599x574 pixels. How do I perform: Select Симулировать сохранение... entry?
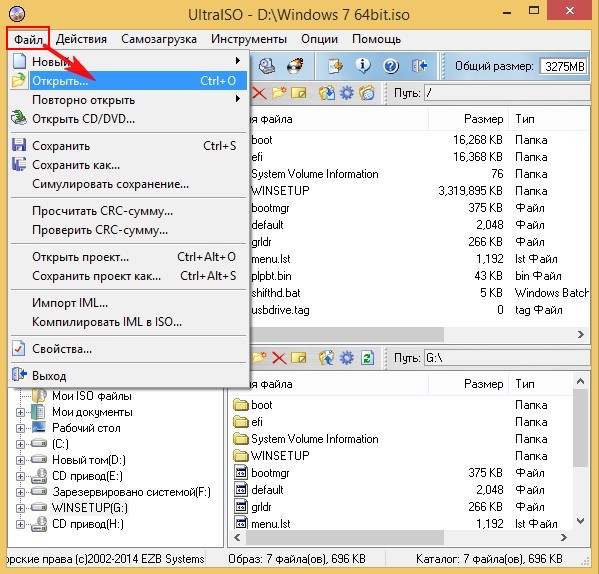[x=129, y=184]
